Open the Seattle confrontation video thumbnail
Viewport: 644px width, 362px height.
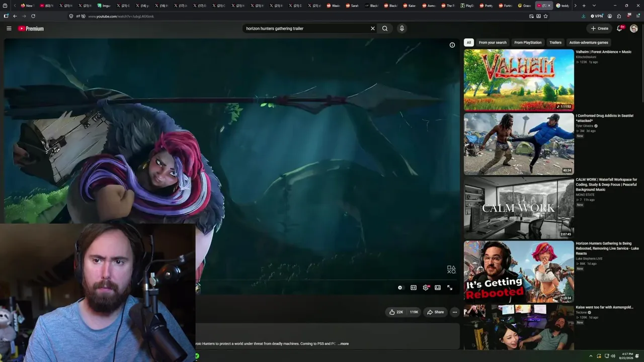pos(519,144)
